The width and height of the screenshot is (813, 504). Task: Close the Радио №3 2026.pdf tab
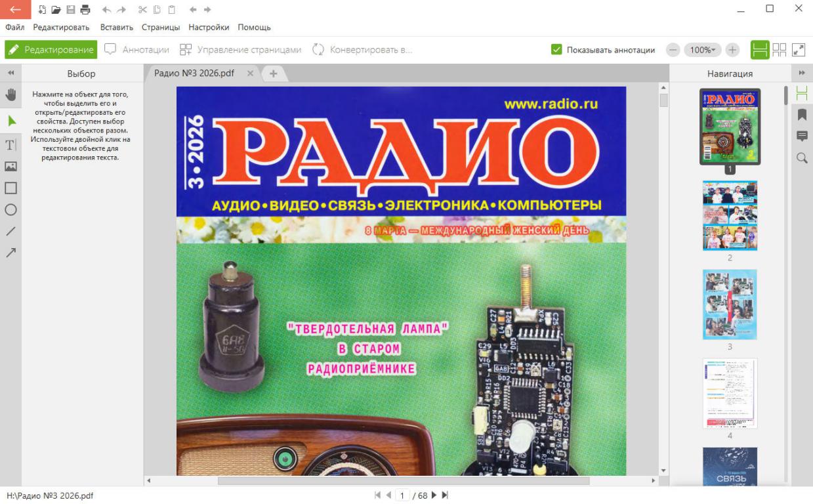tap(250, 73)
